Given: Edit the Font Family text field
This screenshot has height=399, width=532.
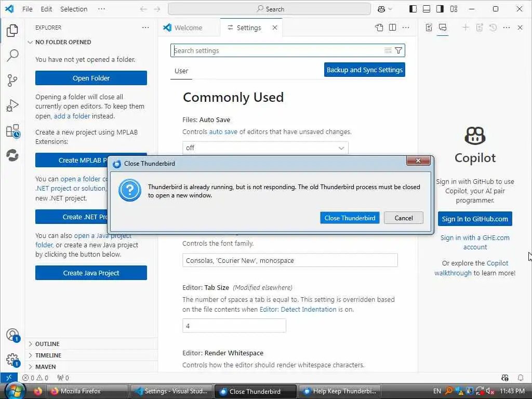Looking at the screenshot, I should [x=290, y=260].
